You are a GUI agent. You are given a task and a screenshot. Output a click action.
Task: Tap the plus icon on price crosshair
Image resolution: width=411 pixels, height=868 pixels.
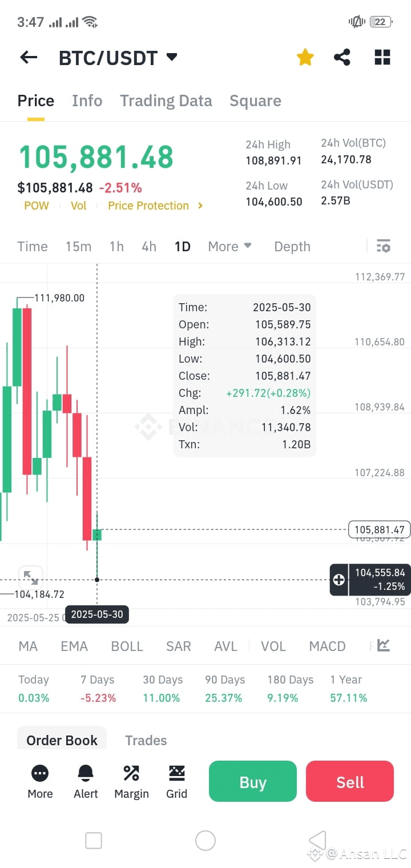click(x=339, y=580)
